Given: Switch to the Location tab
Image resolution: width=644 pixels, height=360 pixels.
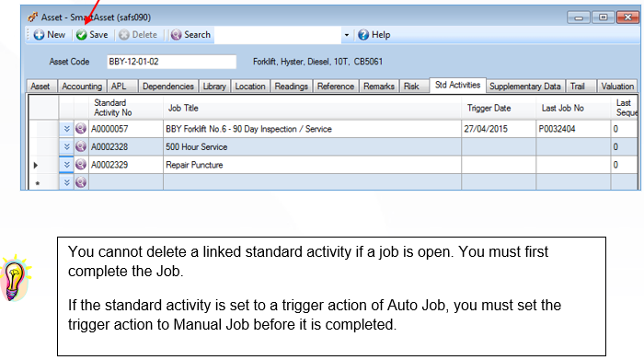Looking at the screenshot, I should point(250,87).
